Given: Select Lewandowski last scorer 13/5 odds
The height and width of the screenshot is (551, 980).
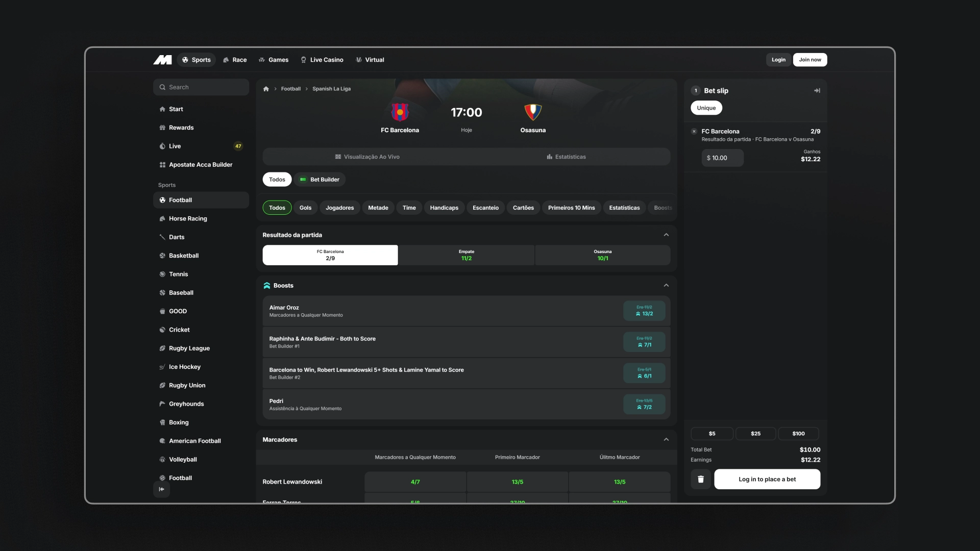Looking at the screenshot, I should click(x=620, y=482).
